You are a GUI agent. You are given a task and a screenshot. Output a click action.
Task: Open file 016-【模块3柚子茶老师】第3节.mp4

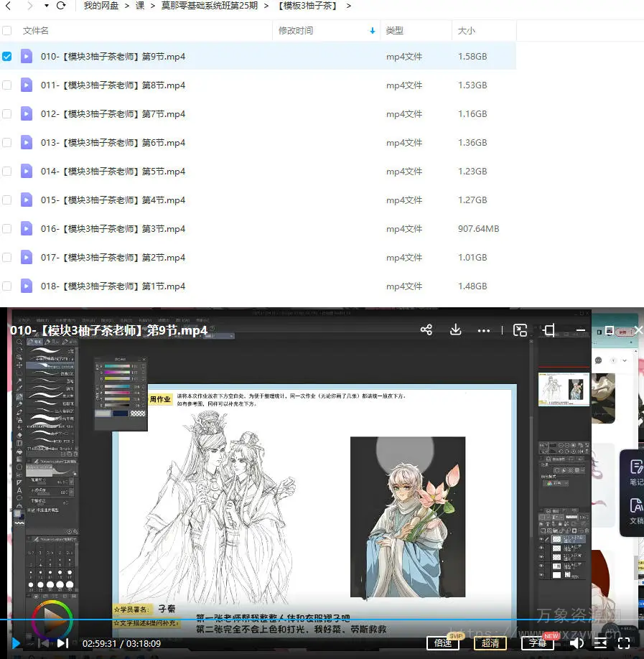113,229
